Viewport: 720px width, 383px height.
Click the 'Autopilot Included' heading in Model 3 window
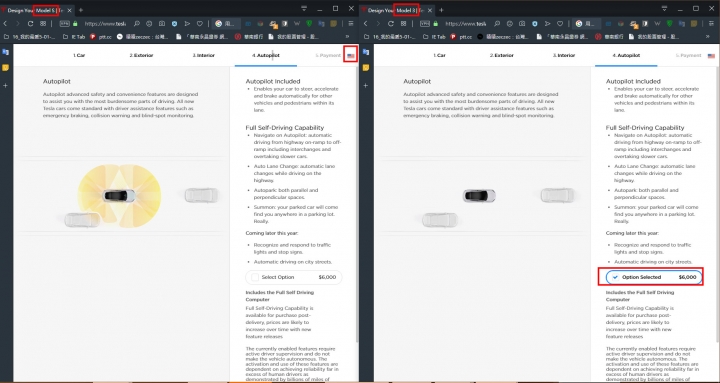click(x=633, y=81)
